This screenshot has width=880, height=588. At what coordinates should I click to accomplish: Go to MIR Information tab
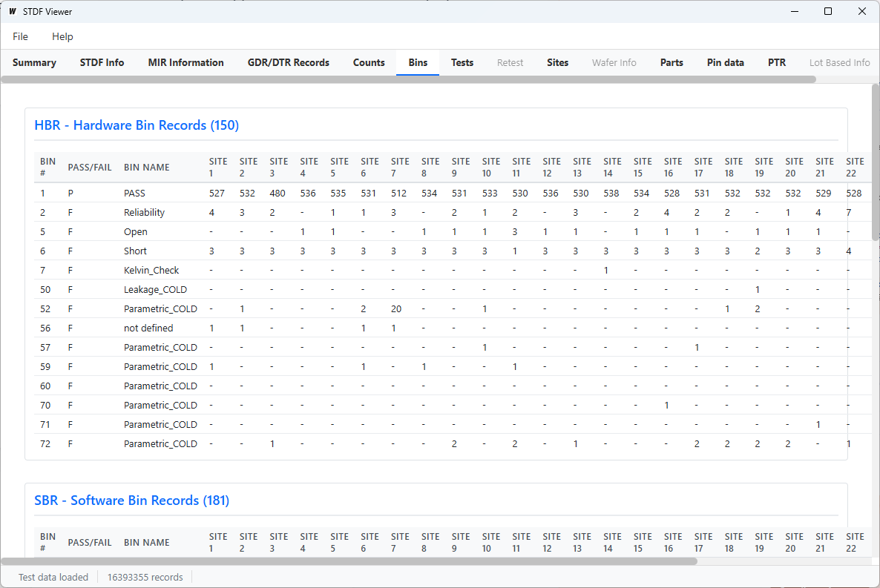pyautogui.click(x=185, y=62)
